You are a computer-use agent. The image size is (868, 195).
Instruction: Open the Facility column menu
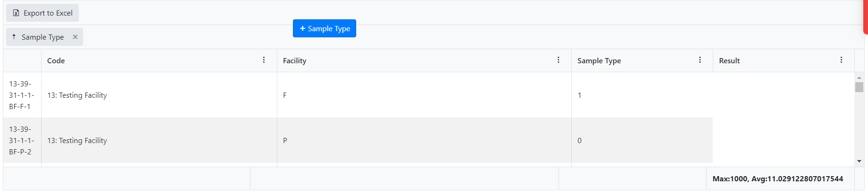pyautogui.click(x=558, y=60)
